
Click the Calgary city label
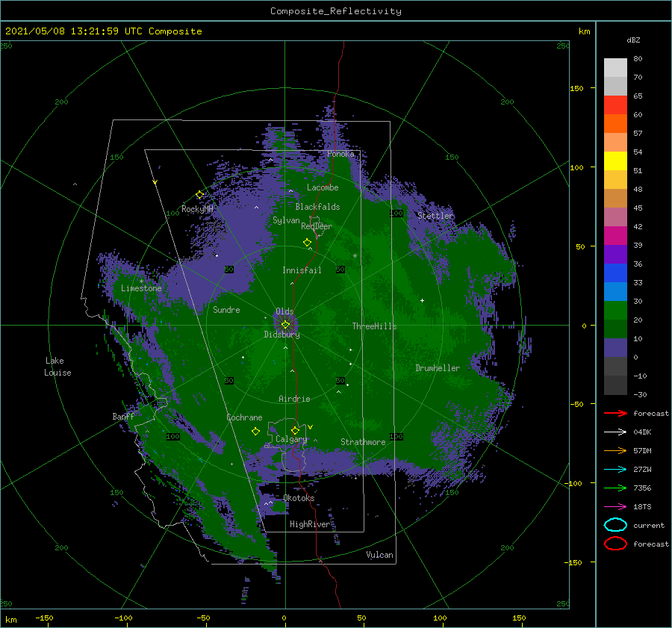291,439
